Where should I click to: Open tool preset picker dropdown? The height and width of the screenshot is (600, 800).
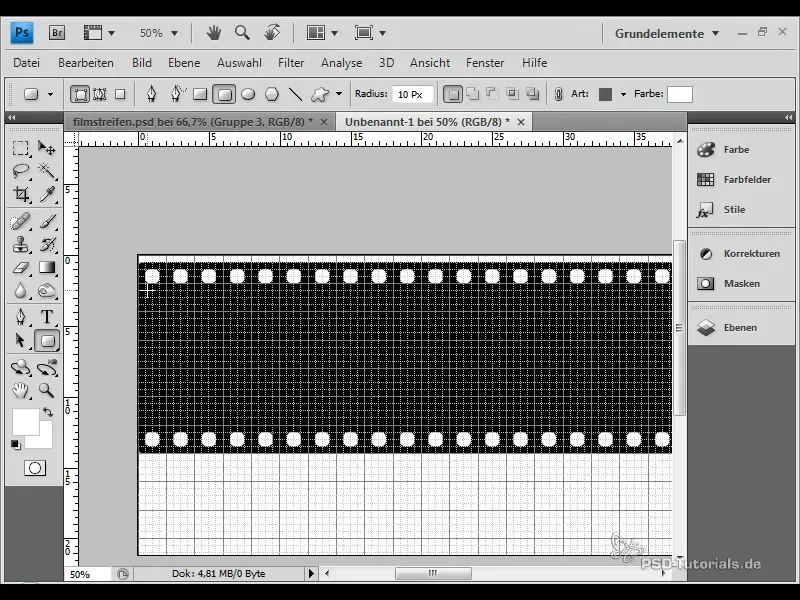[x=50, y=94]
